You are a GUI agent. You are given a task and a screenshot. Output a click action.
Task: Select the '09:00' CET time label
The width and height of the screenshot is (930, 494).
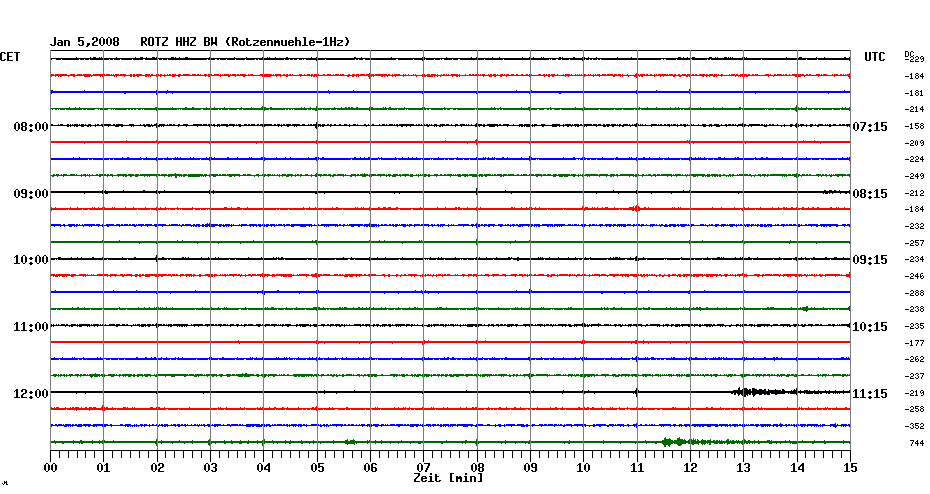tap(31, 193)
